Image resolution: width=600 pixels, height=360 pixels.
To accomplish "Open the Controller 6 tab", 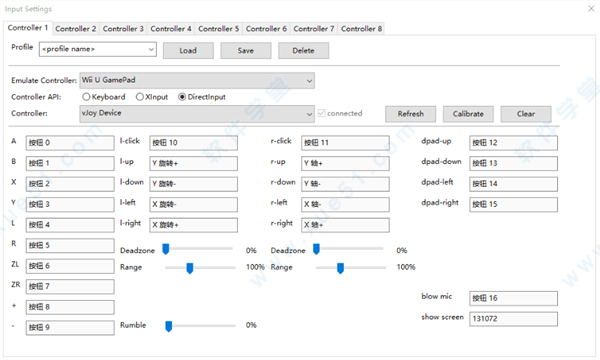I will [x=266, y=29].
